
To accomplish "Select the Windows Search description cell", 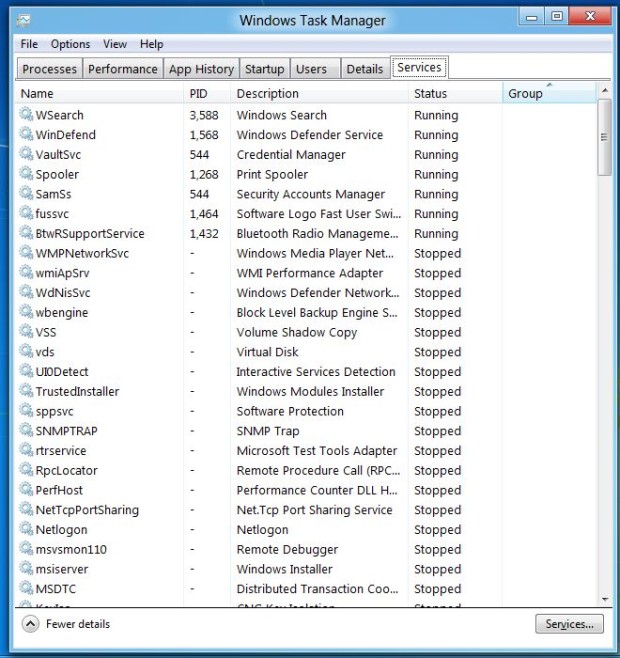I will pos(281,115).
